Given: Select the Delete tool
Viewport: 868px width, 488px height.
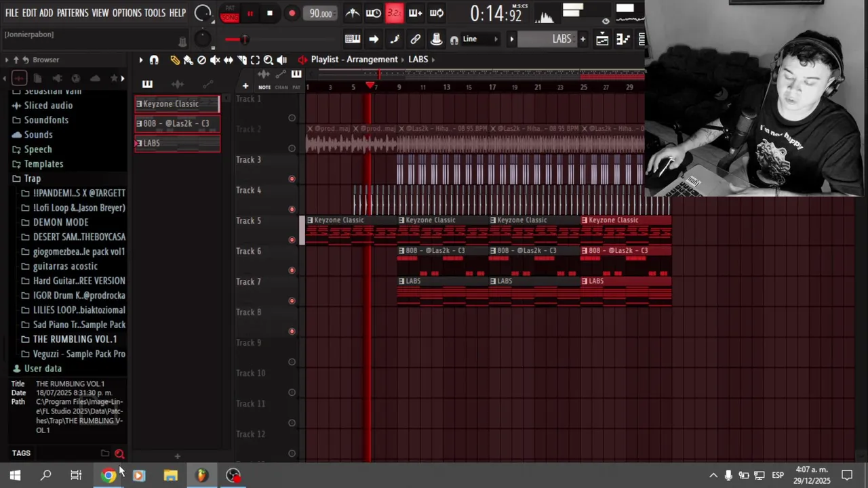Looking at the screenshot, I should tap(201, 60).
